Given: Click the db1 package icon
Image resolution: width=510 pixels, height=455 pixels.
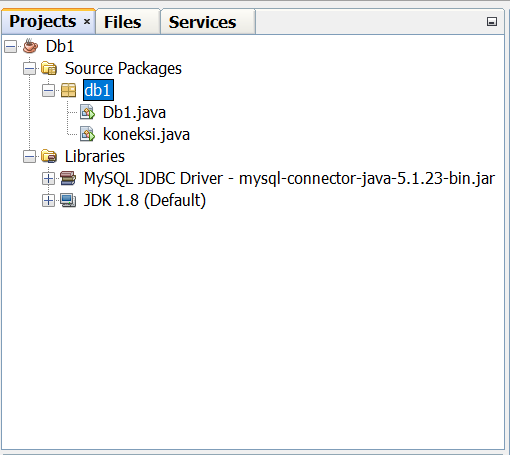Looking at the screenshot, I should coord(69,90).
